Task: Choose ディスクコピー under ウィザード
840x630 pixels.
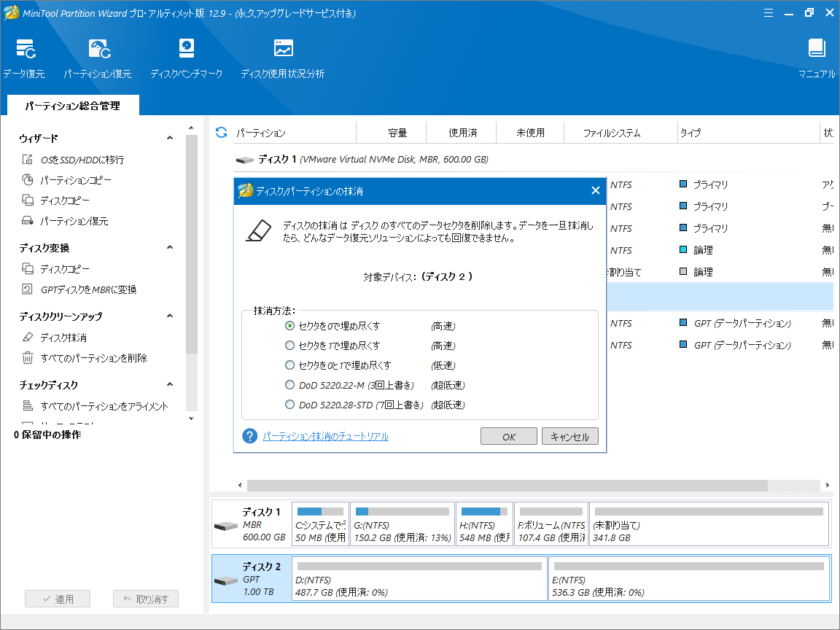Action: tap(55, 201)
